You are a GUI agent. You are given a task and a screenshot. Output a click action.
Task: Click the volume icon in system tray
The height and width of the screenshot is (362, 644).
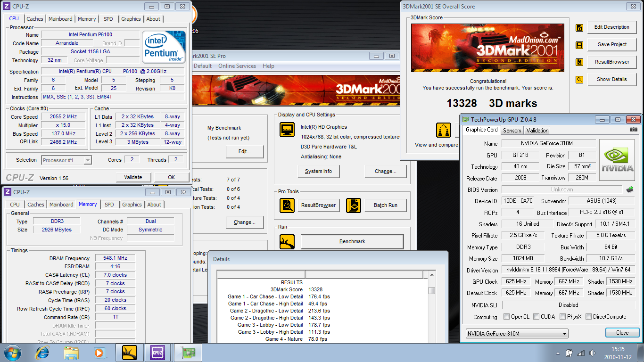tap(592, 353)
